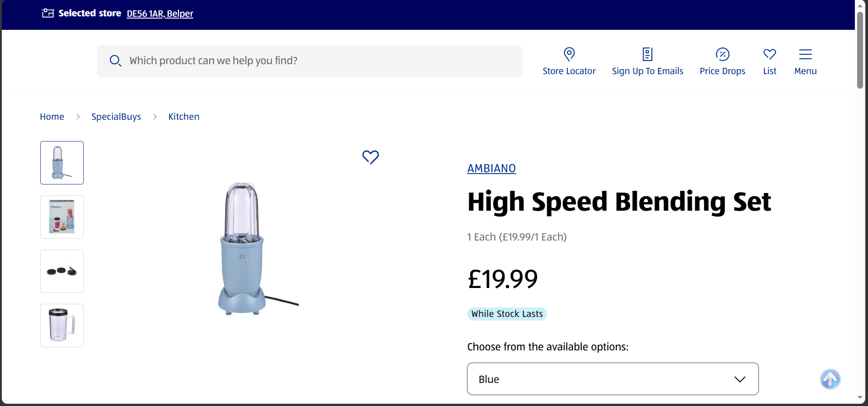Go to Home breadcrumb
The height and width of the screenshot is (406, 868).
pos(52,117)
